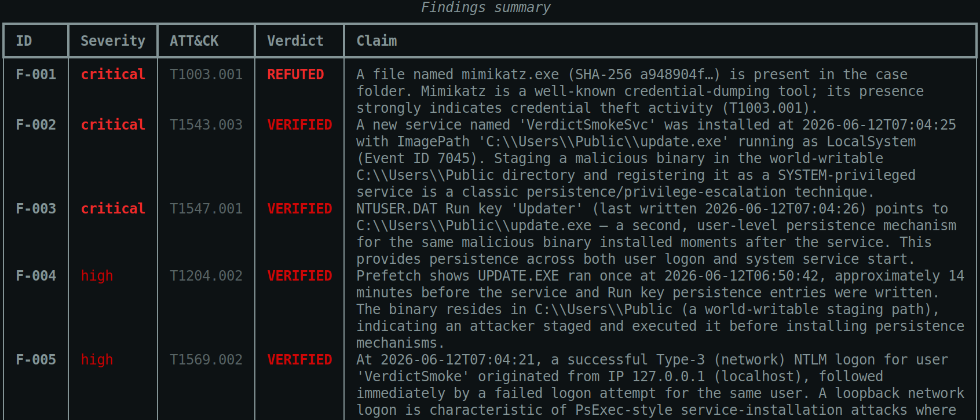Click technique T1547.001
The image size is (980, 420).
point(206,209)
